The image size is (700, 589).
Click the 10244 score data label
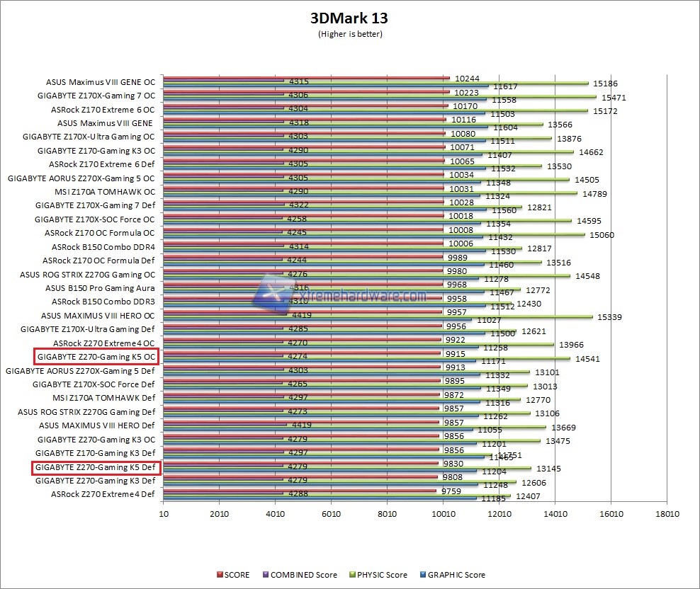(x=467, y=79)
